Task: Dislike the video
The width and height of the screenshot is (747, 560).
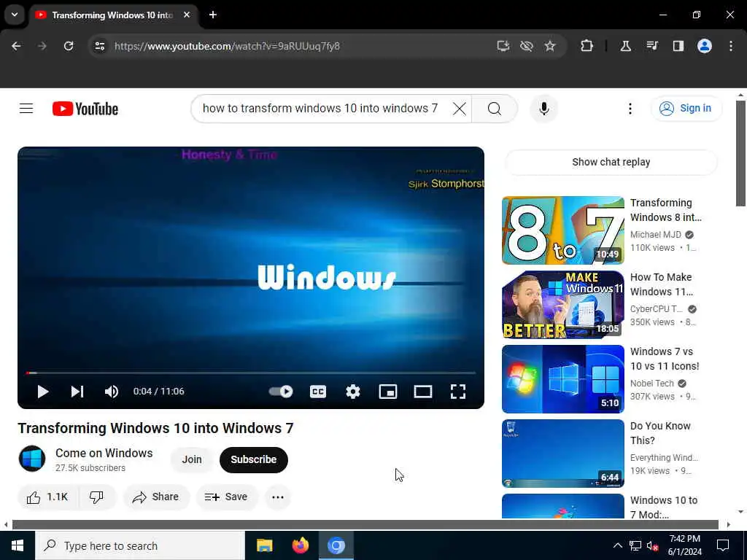Action: [97, 497]
